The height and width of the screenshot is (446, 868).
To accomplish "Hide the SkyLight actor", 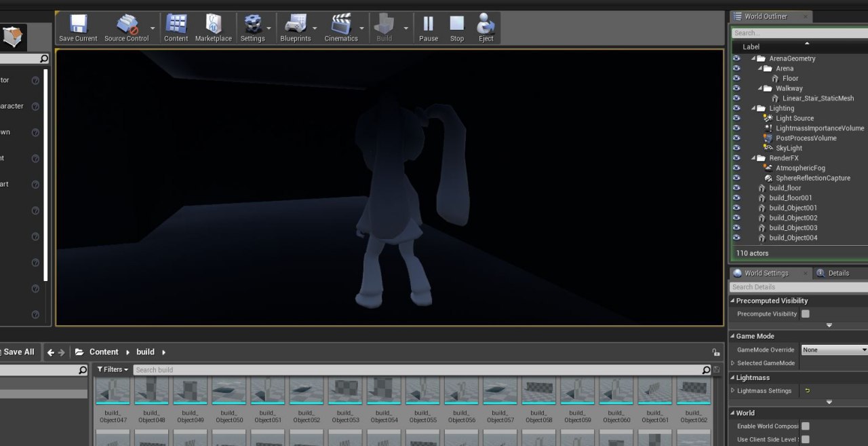I will pyautogui.click(x=736, y=148).
